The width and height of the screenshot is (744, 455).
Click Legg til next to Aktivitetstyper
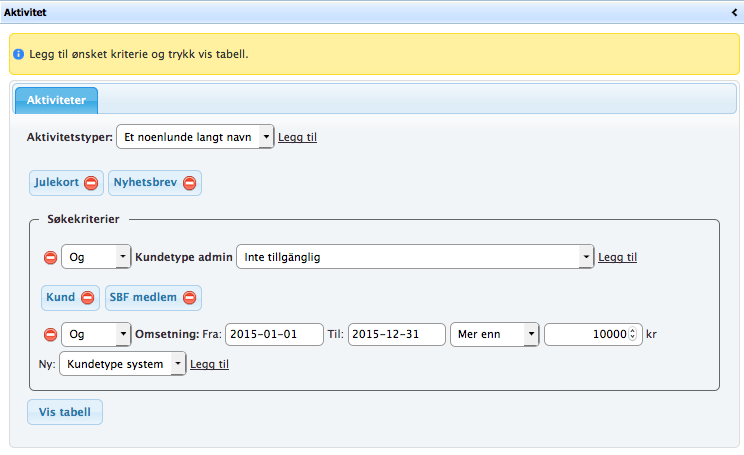(297, 137)
